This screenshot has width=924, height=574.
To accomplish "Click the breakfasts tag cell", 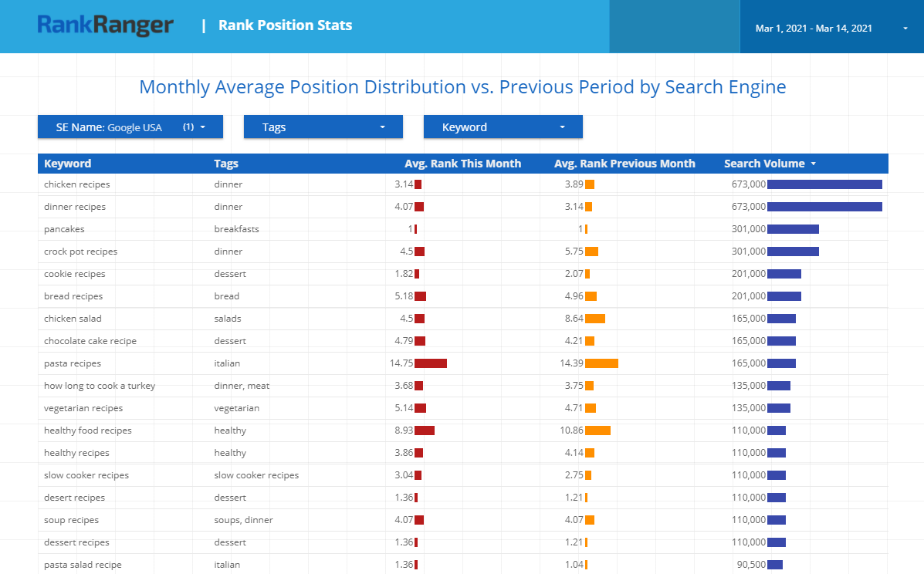I will point(236,229).
